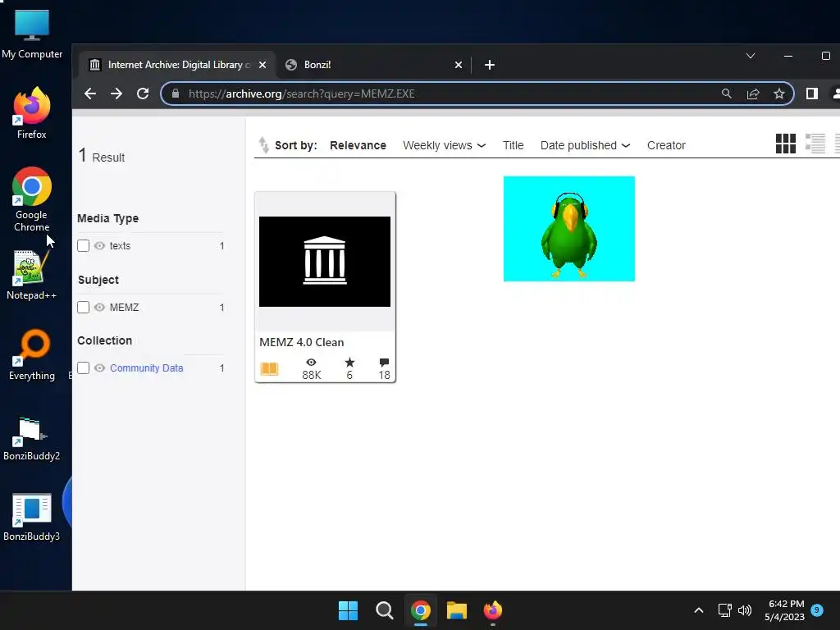Open the Notepad++ desktop shortcut

[x=32, y=274]
